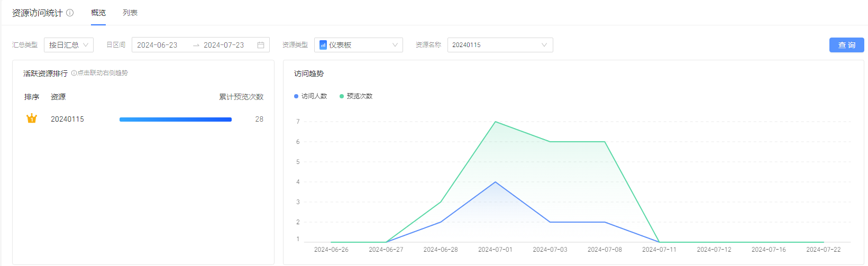The image size is (868, 266).
Task: Click the arrow between the two dates
Action: point(196,45)
